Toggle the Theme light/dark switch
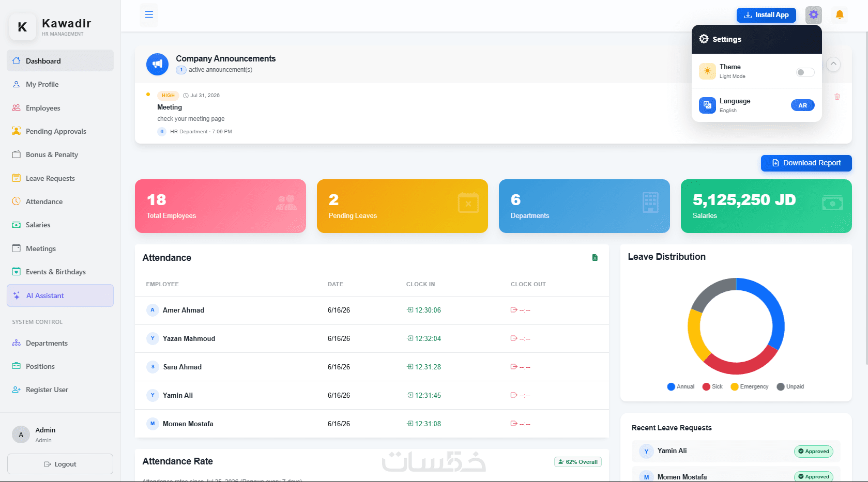 coord(805,72)
